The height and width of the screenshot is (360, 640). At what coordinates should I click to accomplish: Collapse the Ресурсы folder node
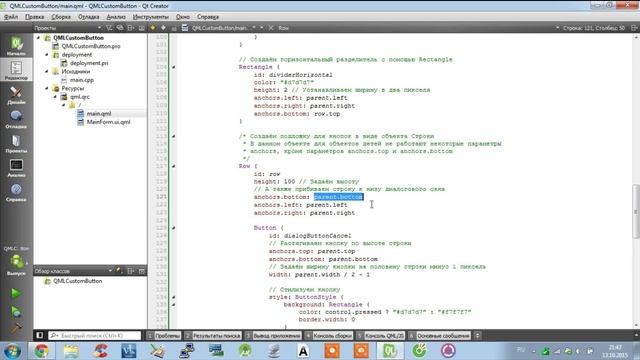pos(47,88)
